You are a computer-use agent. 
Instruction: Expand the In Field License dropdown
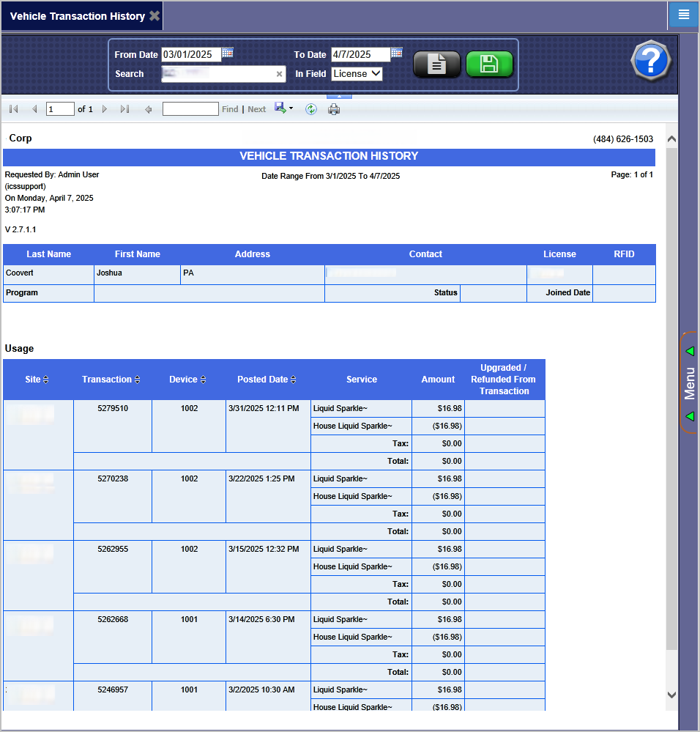click(357, 73)
